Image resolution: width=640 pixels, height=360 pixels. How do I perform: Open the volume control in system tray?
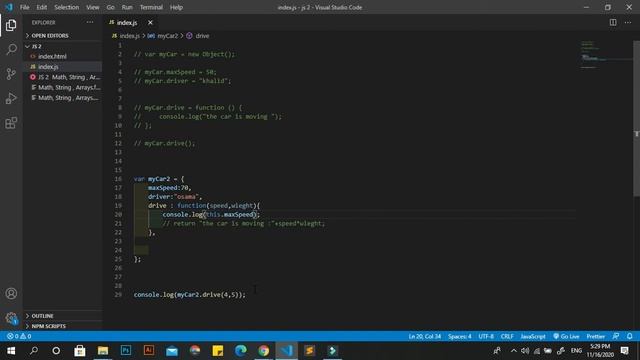[525, 351]
